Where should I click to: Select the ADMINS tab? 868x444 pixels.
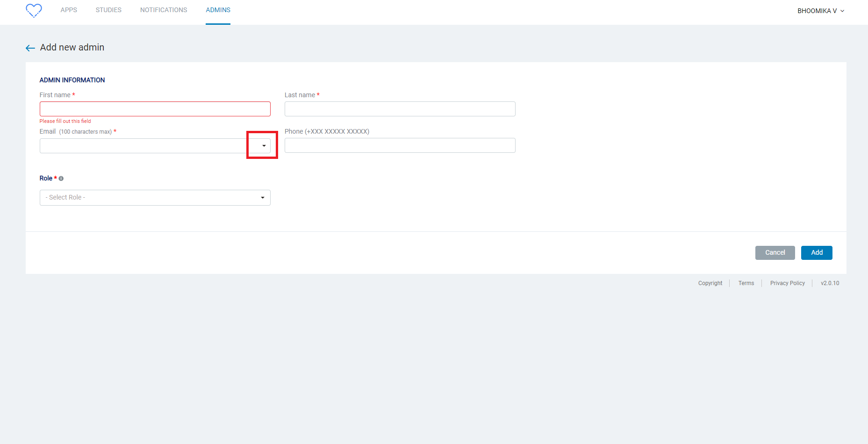(218, 10)
